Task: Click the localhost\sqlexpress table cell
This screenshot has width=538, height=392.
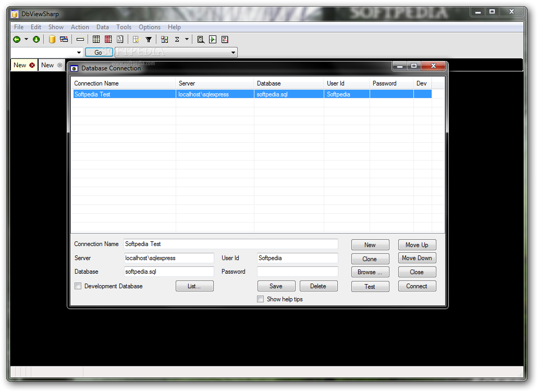Action: tap(215, 94)
